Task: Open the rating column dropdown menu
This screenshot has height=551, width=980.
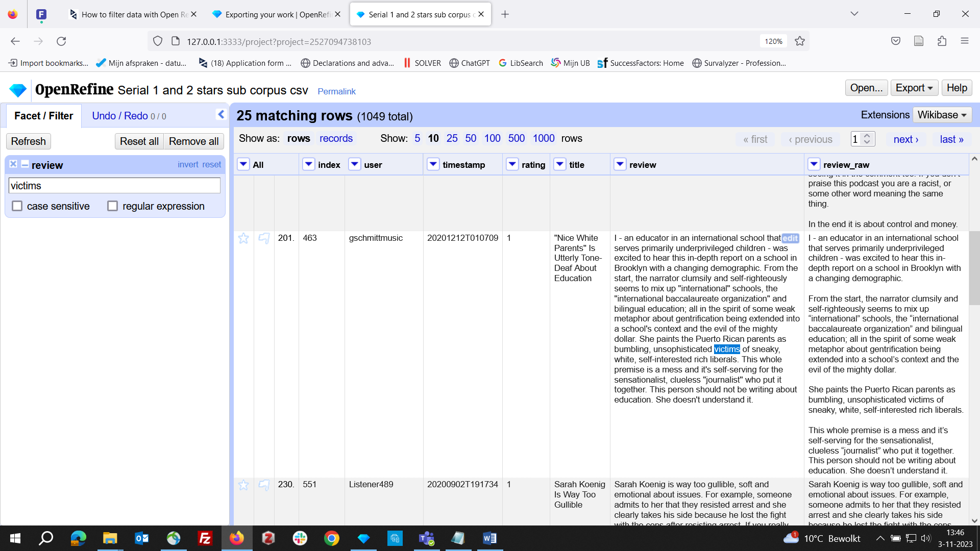Action: (512, 164)
